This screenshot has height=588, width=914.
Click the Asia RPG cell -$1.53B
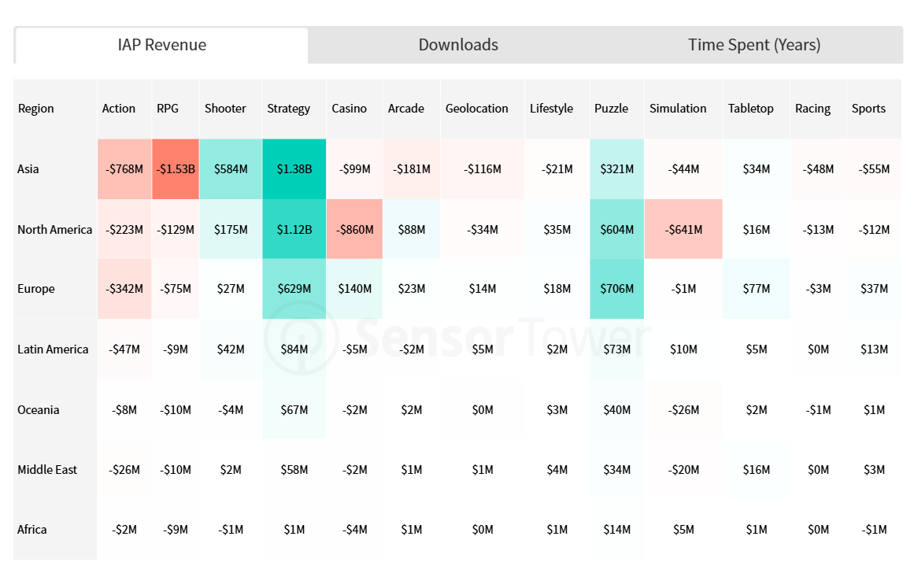(175, 169)
